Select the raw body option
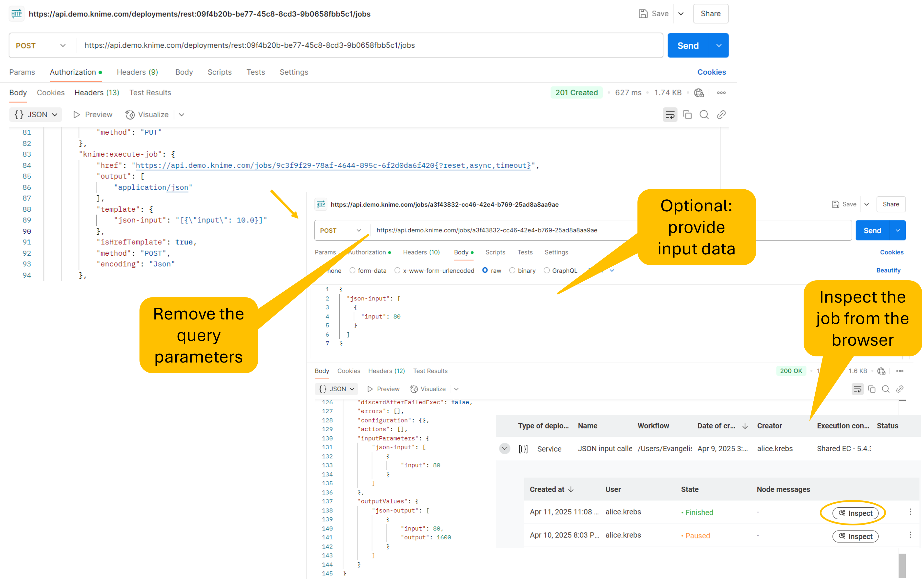 (485, 270)
